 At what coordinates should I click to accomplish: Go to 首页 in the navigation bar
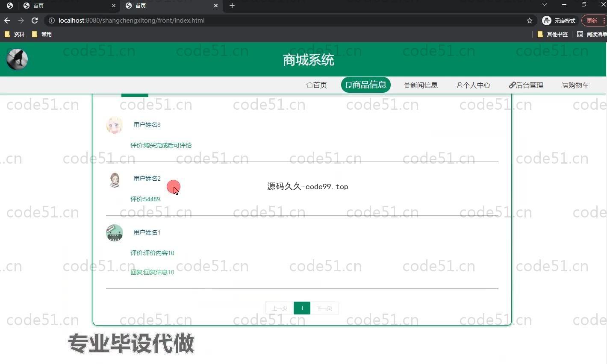coord(317,85)
